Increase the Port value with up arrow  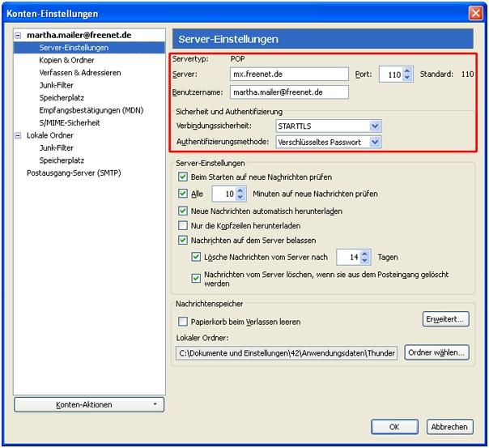click(x=407, y=71)
